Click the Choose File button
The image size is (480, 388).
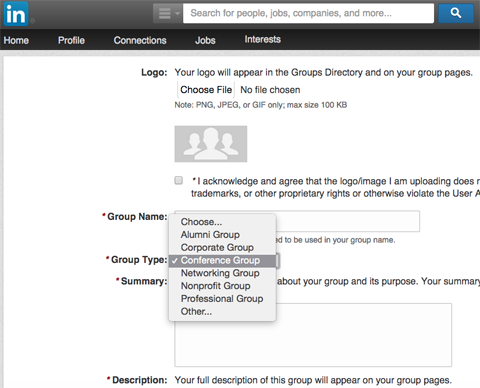point(206,90)
